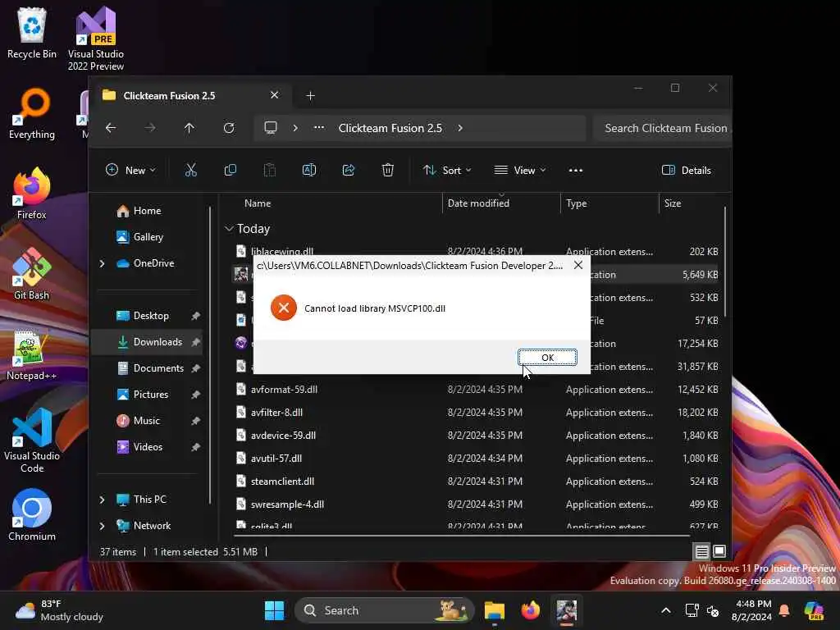Sort by Size column header

coord(673,203)
